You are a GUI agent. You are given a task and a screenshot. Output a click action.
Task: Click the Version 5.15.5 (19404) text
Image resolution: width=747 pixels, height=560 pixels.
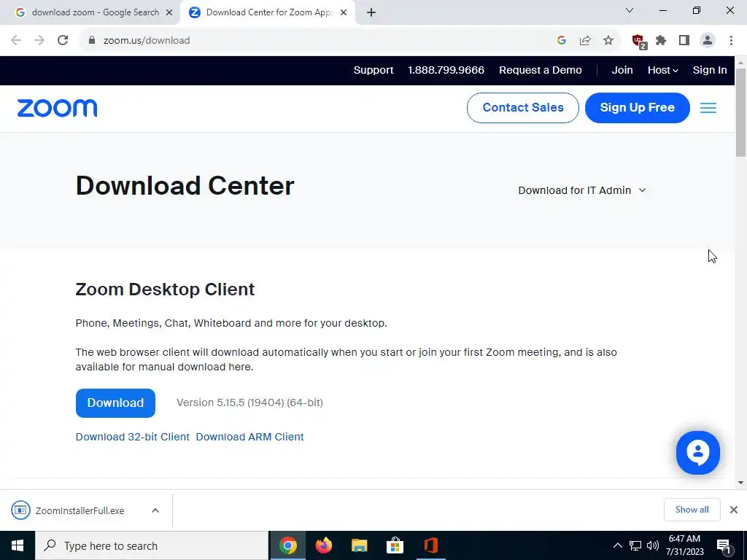point(249,402)
